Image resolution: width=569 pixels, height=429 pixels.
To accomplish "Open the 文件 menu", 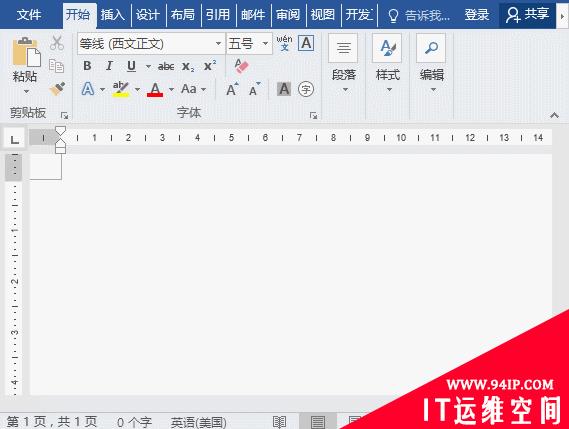I will click(29, 15).
